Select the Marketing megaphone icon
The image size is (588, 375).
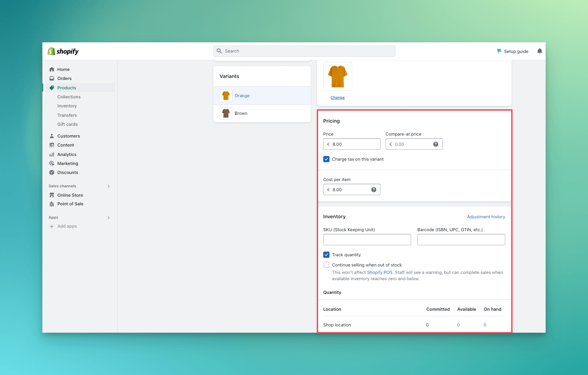pos(52,163)
